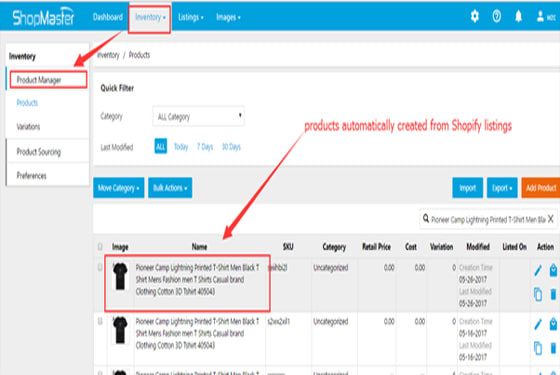Screen dimensions: 560x375
Task: Click the search magnifier icon
Action: 426,219
